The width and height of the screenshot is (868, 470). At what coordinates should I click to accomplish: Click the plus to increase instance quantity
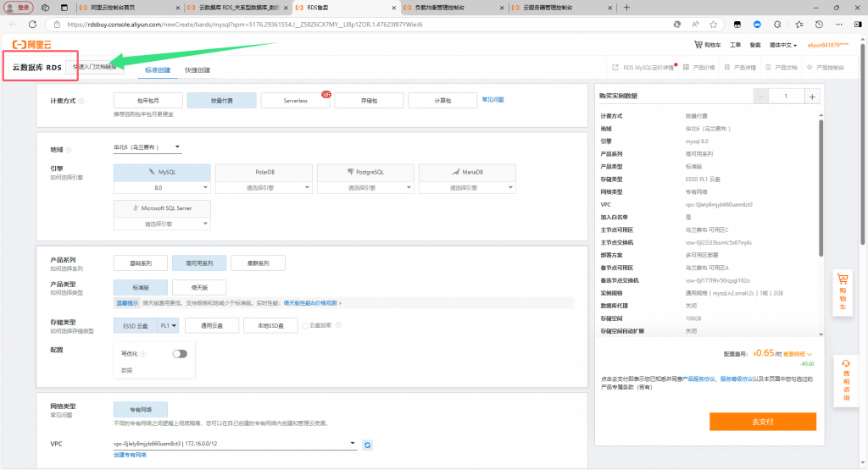pos(812,97)
